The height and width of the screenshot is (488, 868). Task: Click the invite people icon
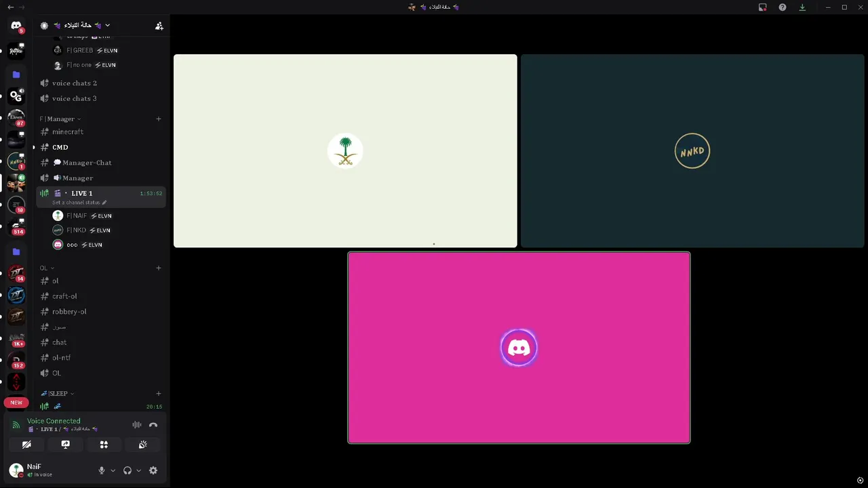pyautogui.click(x=159, y=26)
